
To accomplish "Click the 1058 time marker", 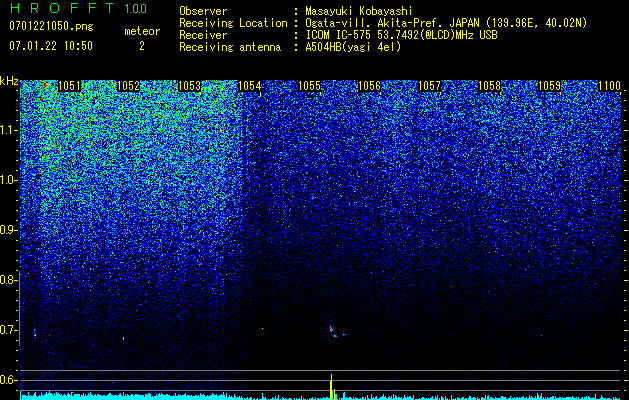I will pos(490,86).
